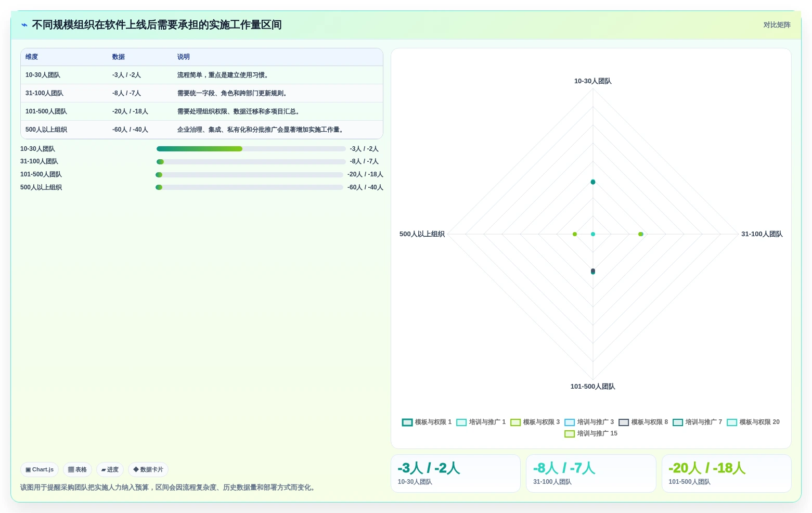Click radar axis label 31-100人团队
Image resolution: width=812 pixels, height=513 pixels.
tap(762, 234)
